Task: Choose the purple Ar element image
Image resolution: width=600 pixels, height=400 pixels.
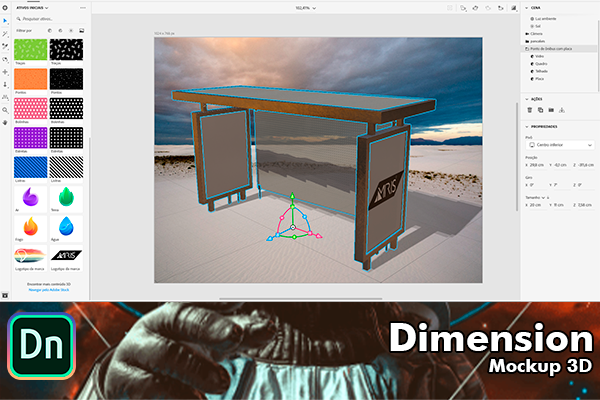Action: click(31, 197)
